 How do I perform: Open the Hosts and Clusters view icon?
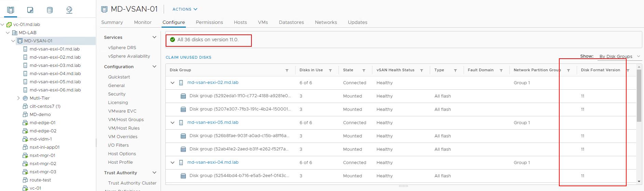11,10
